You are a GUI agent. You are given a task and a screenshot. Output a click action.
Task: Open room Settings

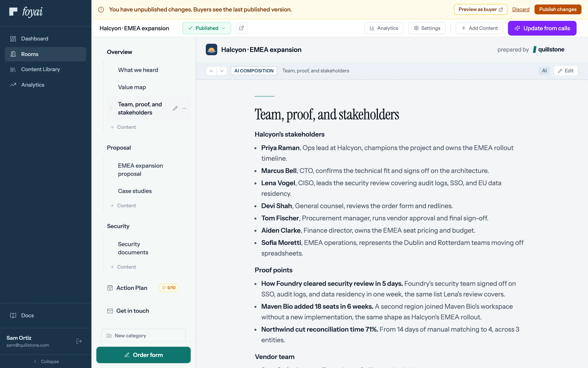427,28
